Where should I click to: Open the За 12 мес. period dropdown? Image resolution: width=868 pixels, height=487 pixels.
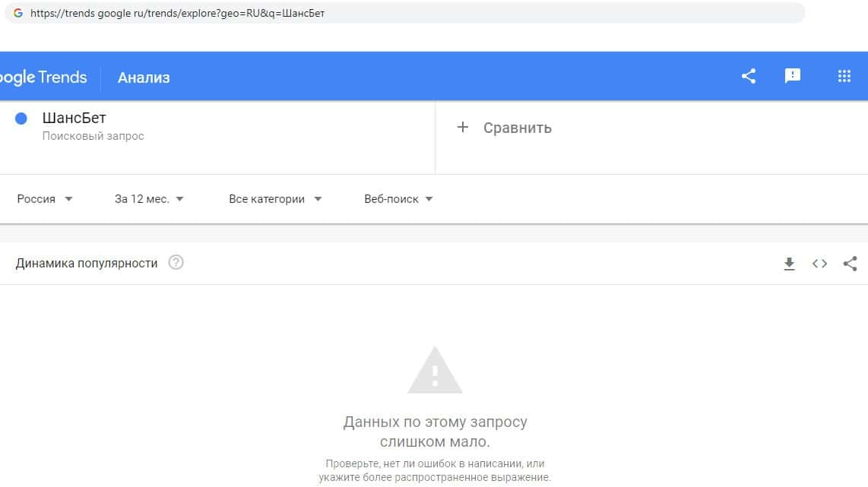pyautogui.click(x=149, y=199)
